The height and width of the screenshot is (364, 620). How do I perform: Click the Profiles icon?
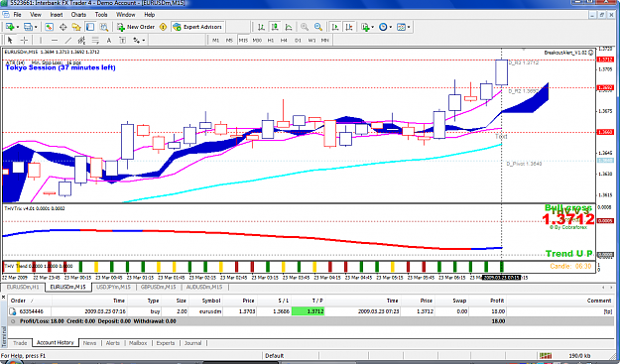[28, 27]
